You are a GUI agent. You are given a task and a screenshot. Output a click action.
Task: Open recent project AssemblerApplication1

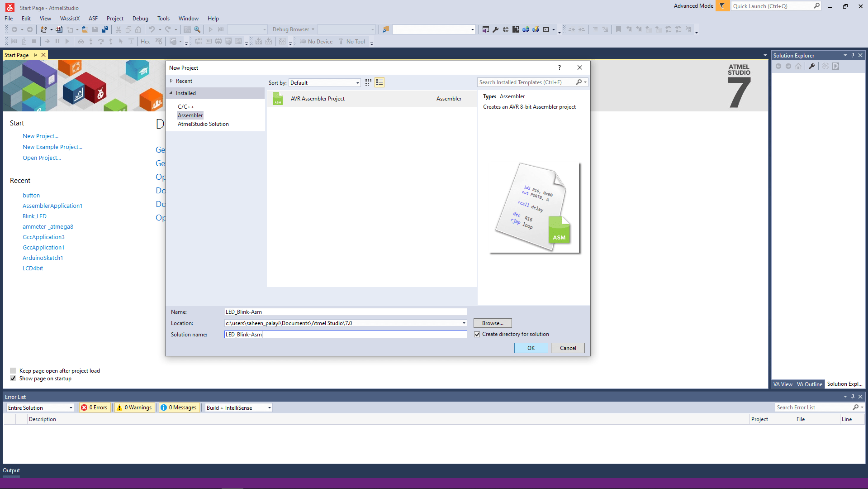coord(52,206)
